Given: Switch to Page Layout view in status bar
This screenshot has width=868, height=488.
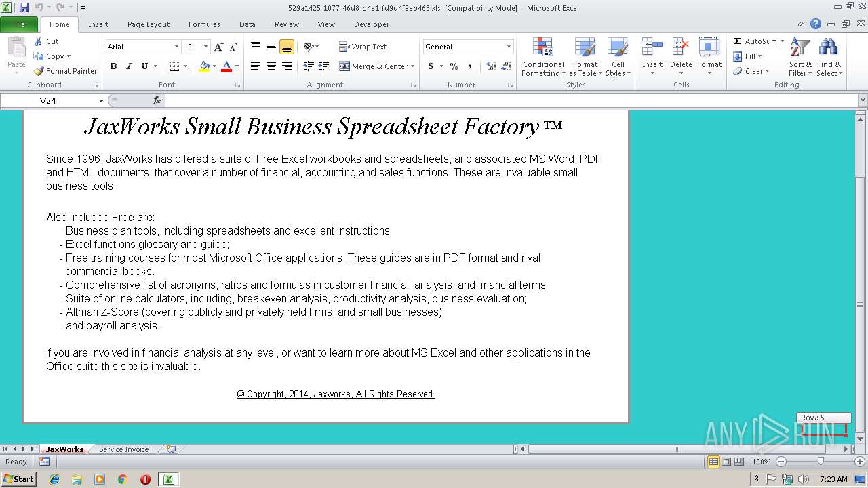Looking at the screenshot, I should point(726,462).
